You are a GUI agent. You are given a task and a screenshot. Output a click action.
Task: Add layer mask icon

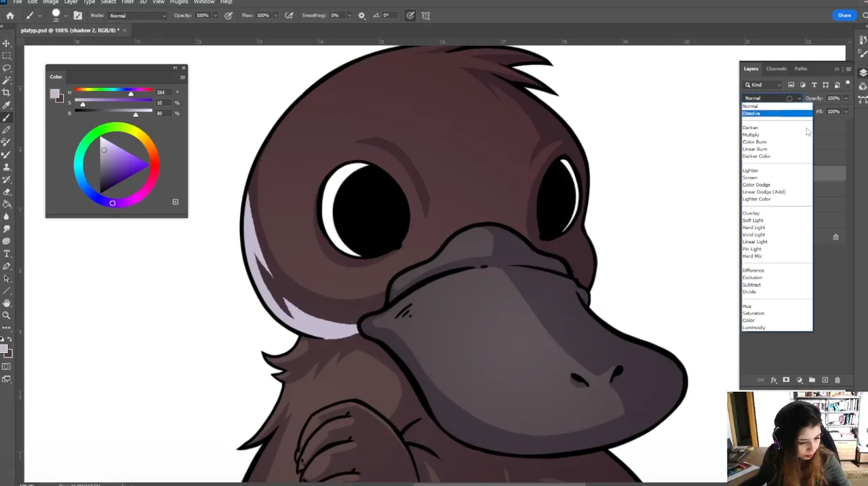coord(786,380)
